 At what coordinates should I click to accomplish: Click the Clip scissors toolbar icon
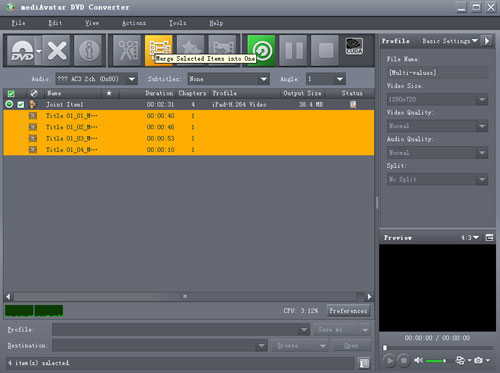[x=127, y=51]
